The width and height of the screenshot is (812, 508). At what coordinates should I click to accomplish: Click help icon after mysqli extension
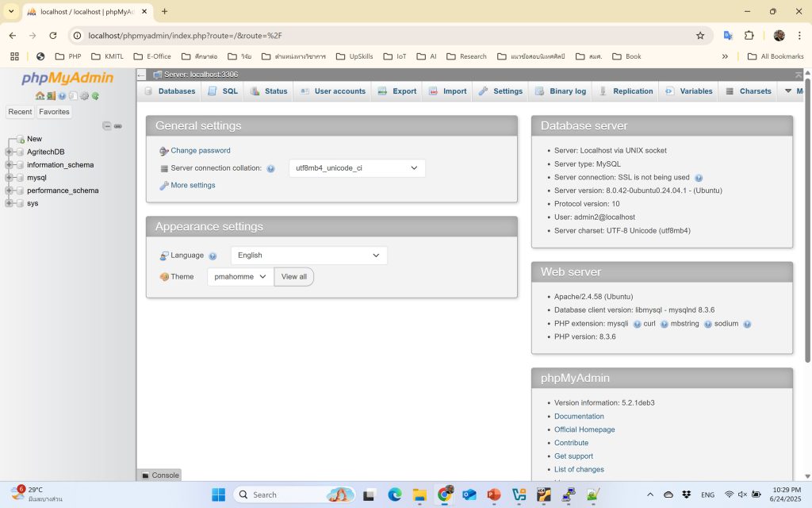pos(637,324)
